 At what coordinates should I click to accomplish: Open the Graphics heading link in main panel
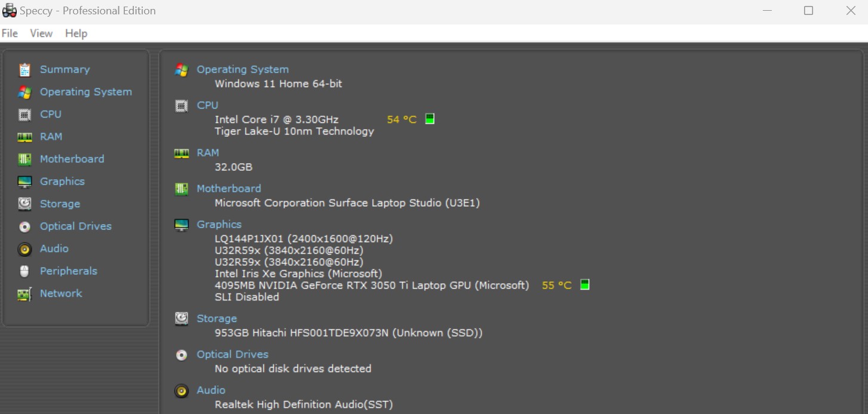click(219, 224)
